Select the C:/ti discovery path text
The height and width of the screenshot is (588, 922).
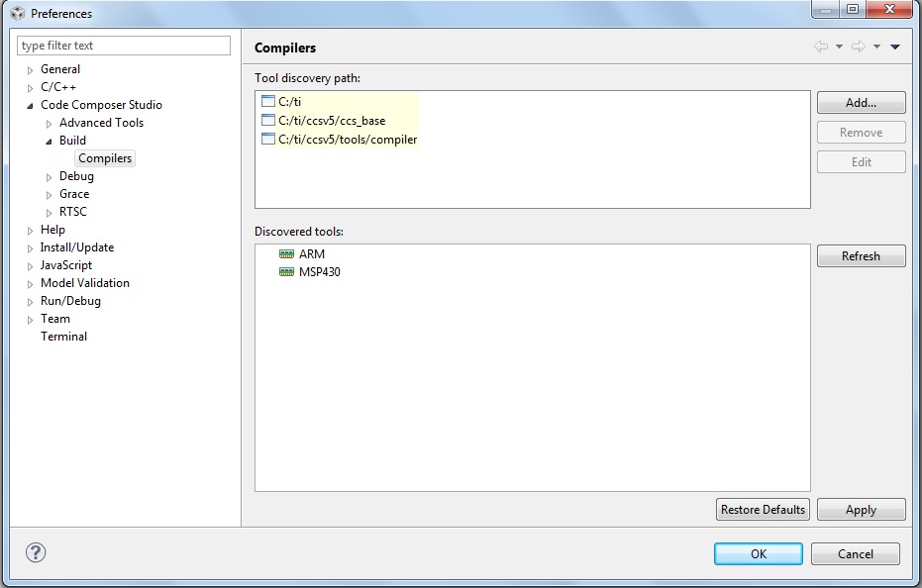click(x=289, y=101)
